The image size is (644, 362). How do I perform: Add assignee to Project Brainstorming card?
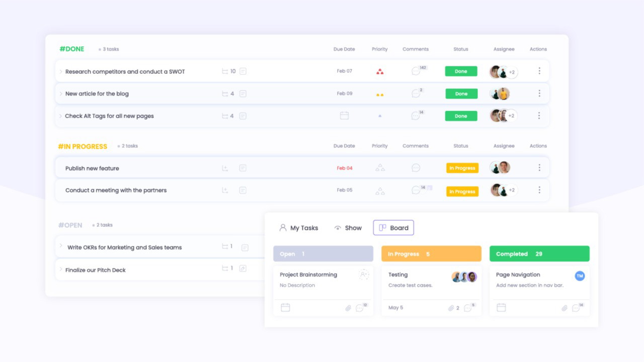363,275
